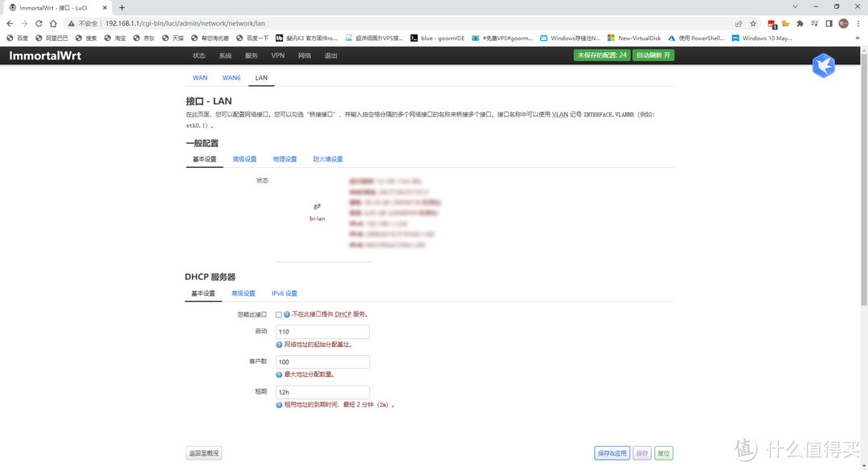868x470 pixels.
Task: Expand the 系统 navigation menu
Action: (x=225, y=55)
